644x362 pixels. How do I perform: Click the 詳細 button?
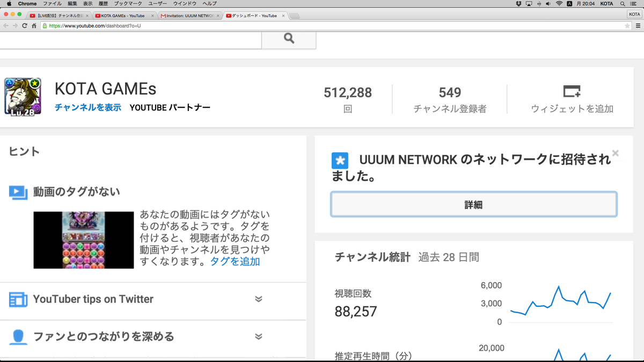473,204
